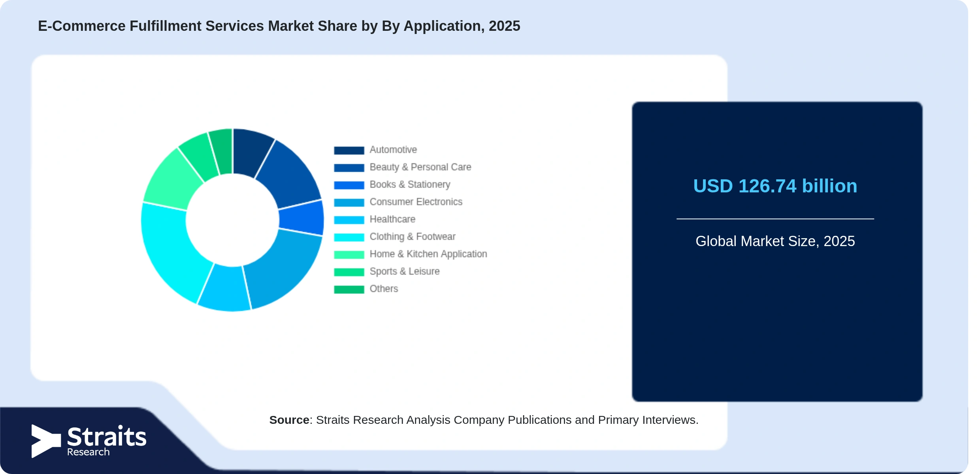The height and width of the screenshot is (474, 980).
Task: Click the Source attribution text line
Action: pyautogui.click(x=484, y=420)
